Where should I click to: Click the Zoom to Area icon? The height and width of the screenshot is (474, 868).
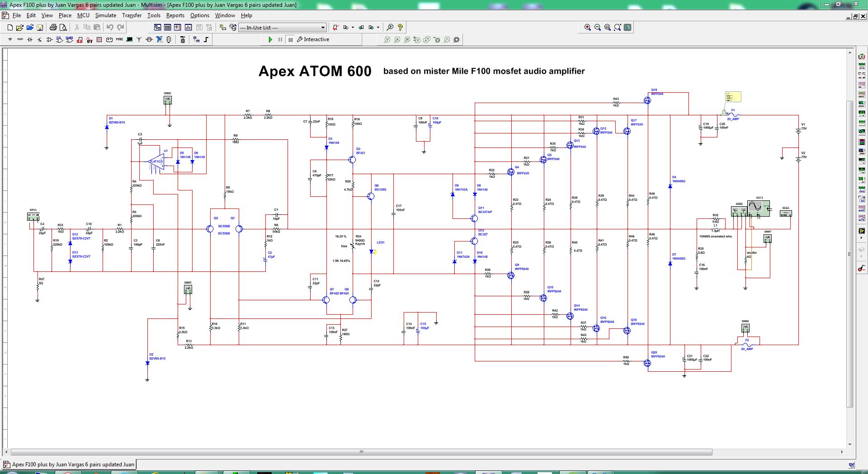pos(608,27)
